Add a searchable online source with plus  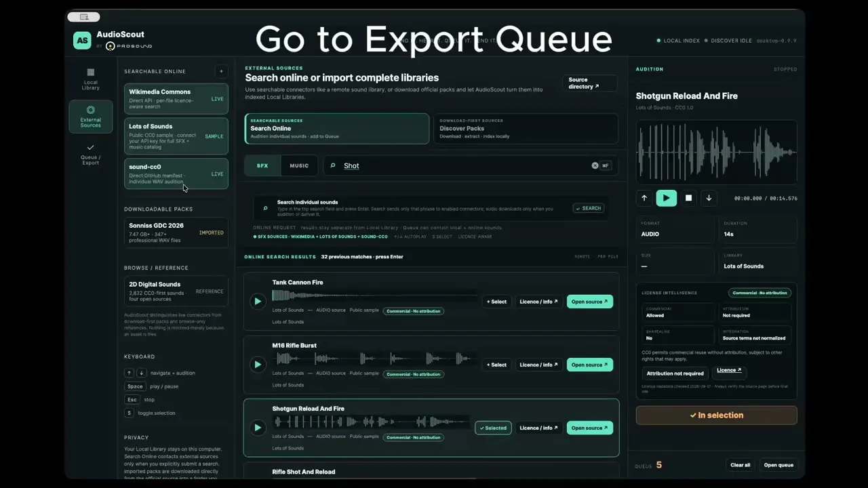click(221, 71)
